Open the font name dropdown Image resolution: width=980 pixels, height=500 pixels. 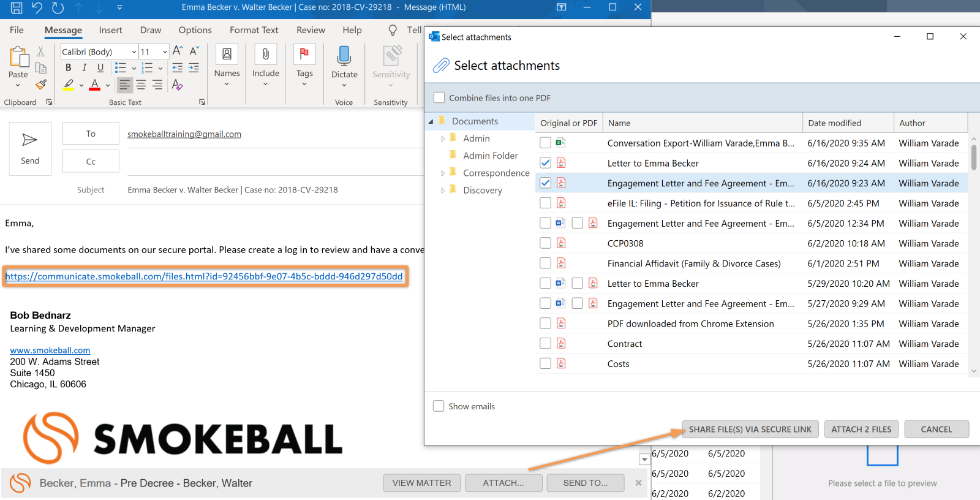tap(134, 51)
